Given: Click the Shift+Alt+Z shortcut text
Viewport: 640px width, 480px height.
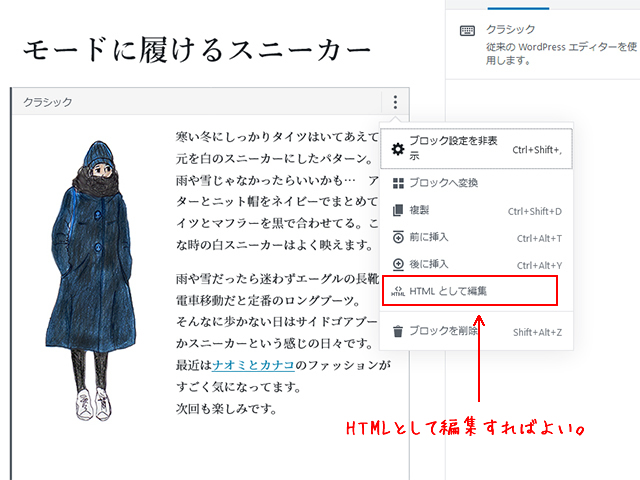Looking at the screenshot, I should 538,332.
